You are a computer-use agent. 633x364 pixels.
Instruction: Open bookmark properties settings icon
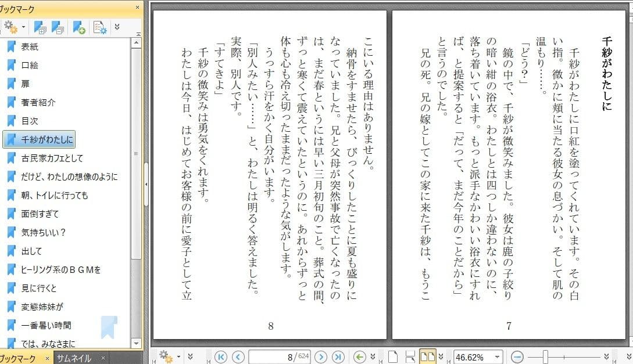100,27
